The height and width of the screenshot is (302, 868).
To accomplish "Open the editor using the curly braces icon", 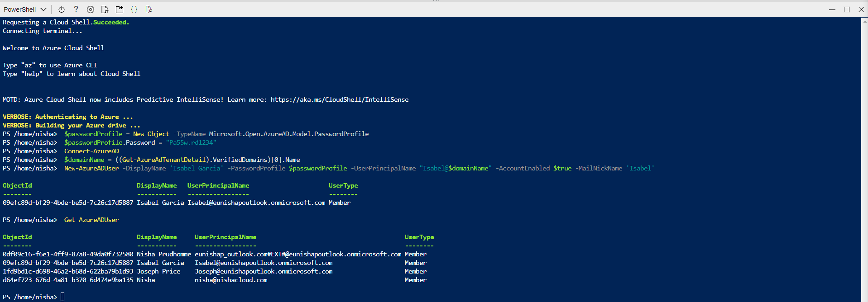I will (x=134, y=9).
